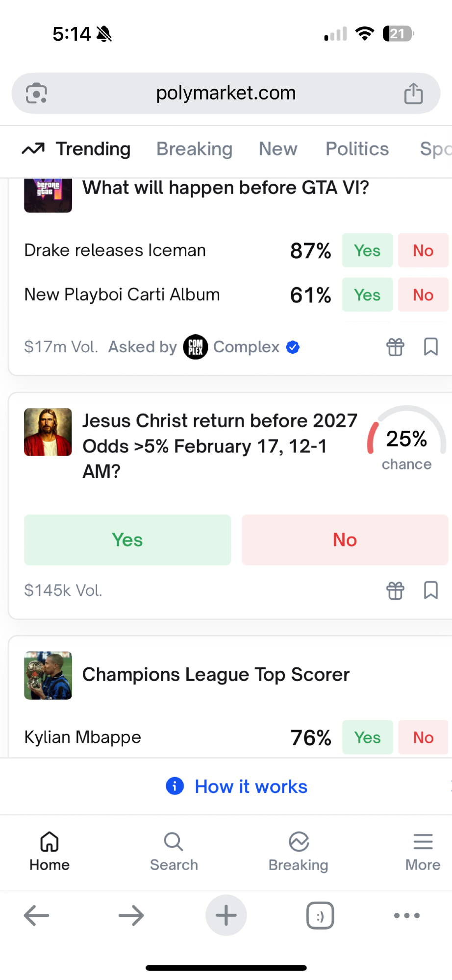Open the More hamburger menu

tap(423, 852)
